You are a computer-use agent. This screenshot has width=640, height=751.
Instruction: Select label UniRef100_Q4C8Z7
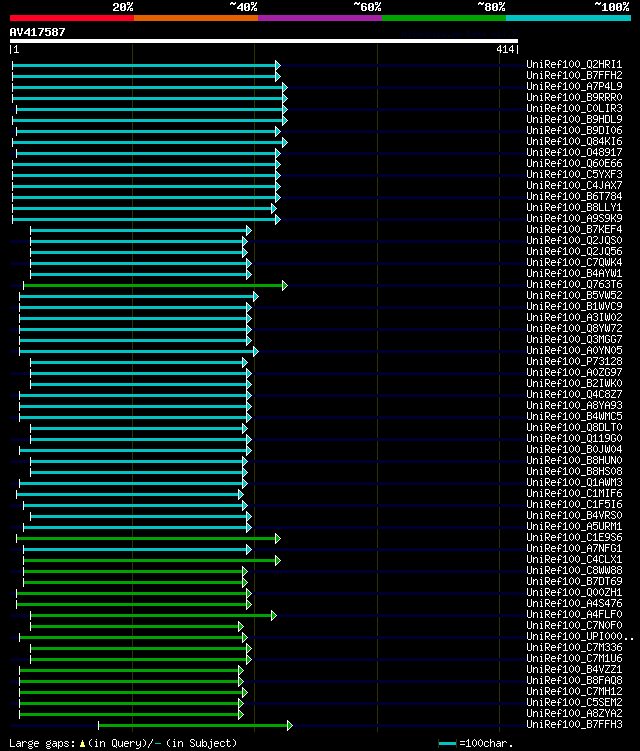tap(574, 395)
